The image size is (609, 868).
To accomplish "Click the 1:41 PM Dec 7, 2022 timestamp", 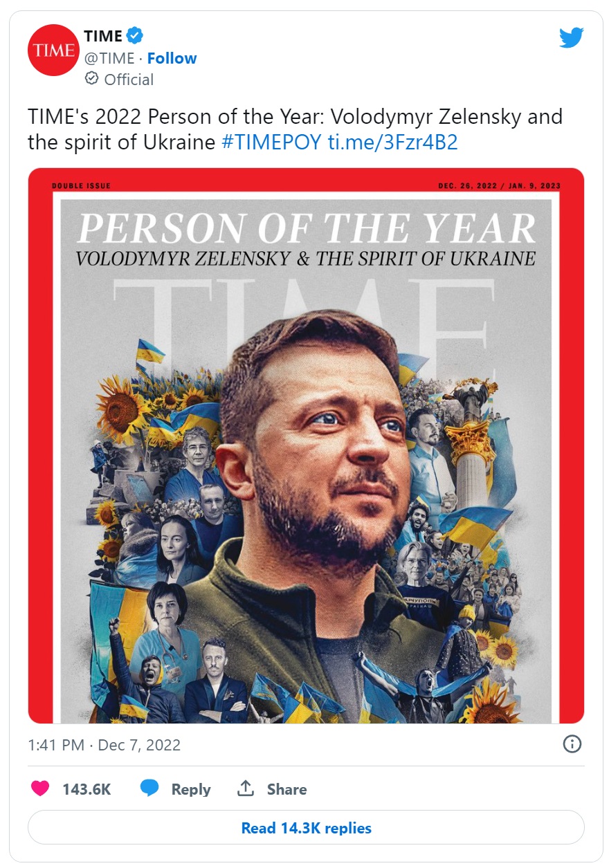I will [x=104, y=745].
